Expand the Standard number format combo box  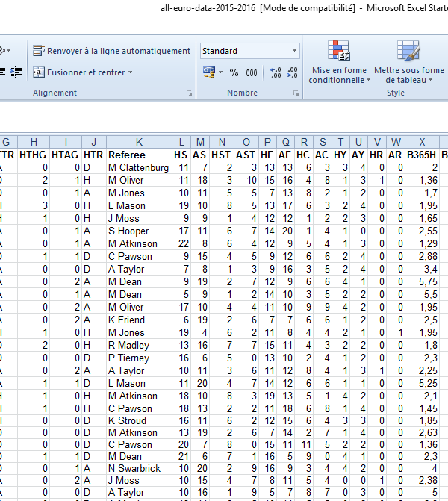[x=294, y=51]
